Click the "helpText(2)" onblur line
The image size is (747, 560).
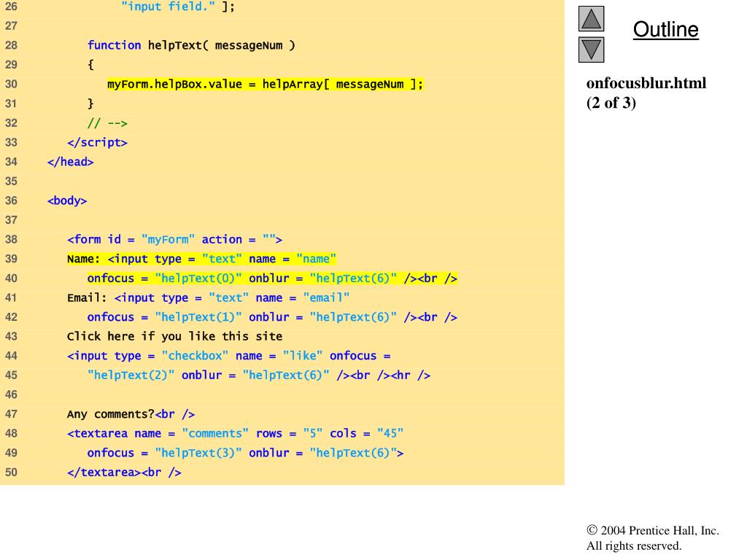[x=259, y=376]
